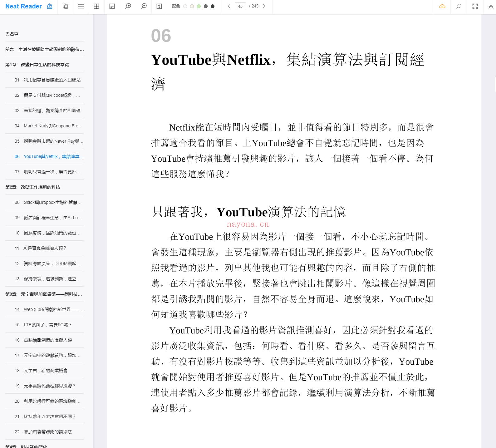Click the page number input showing 45

pos(240,6)
